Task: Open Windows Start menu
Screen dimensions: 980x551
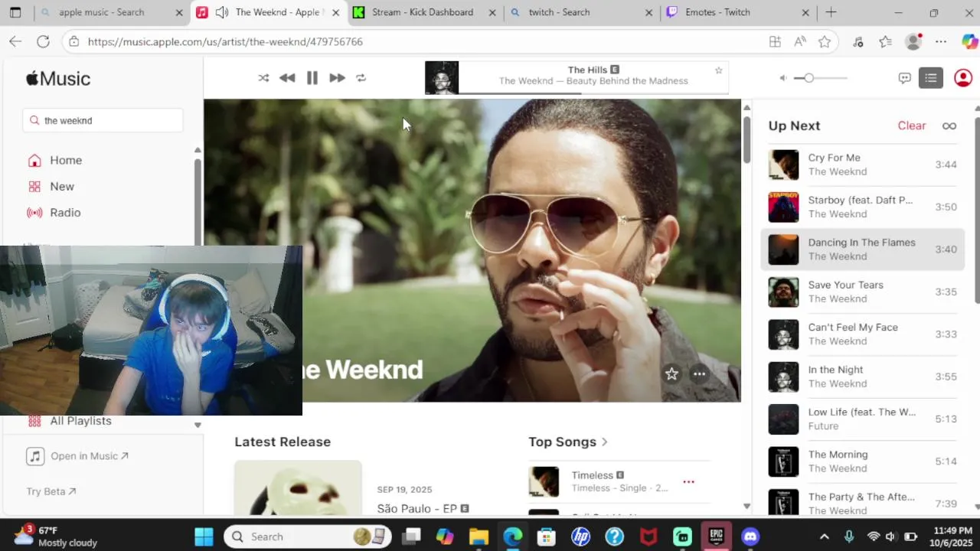Action: click(x=204, y=536)
